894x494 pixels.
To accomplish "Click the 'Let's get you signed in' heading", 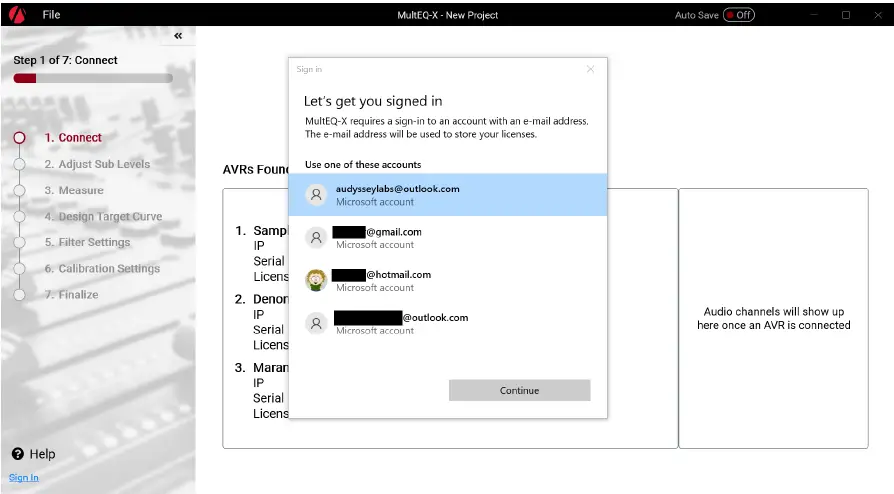I will point(373,101).
